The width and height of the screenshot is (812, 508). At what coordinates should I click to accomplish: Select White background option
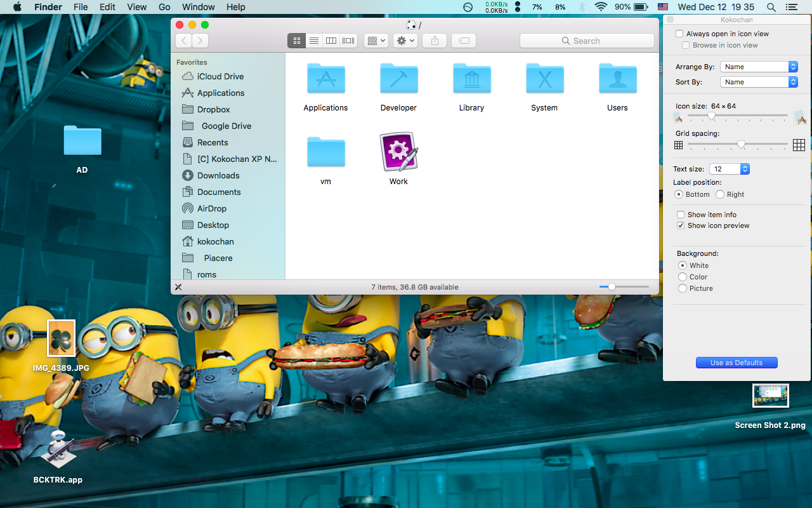(x=683, y=265)
